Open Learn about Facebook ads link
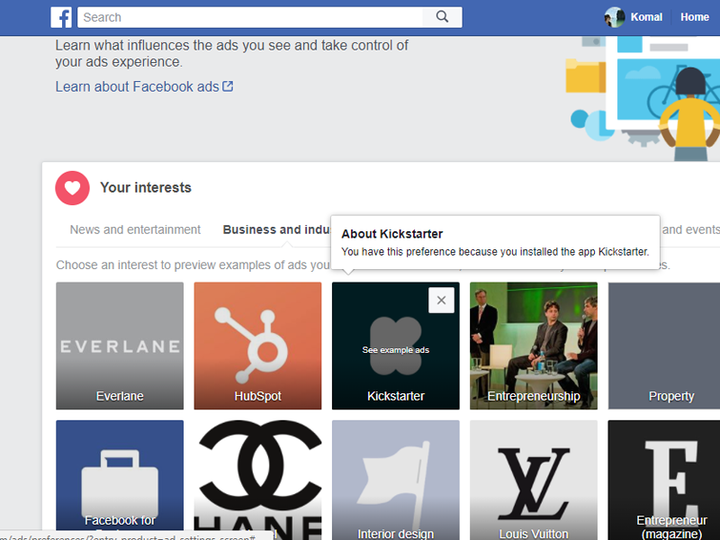 tap(137, 86)
